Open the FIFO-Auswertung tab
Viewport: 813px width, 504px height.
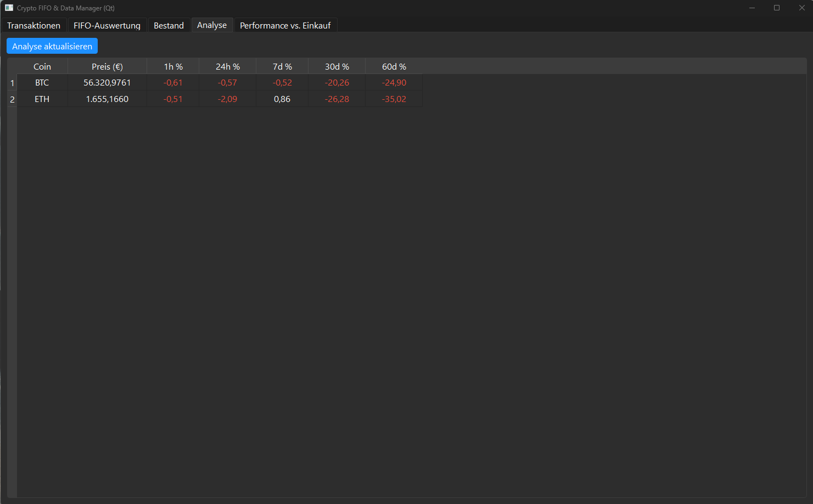point(107,25)
